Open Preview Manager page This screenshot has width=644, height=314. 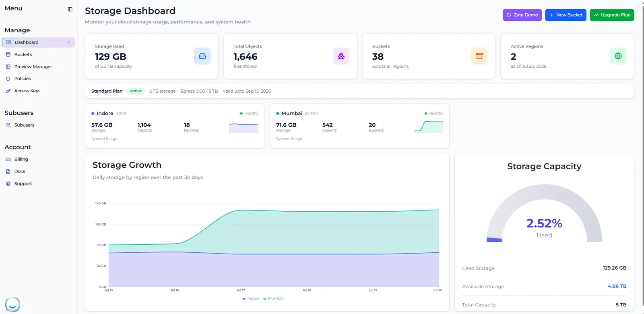tap(33, 67)
